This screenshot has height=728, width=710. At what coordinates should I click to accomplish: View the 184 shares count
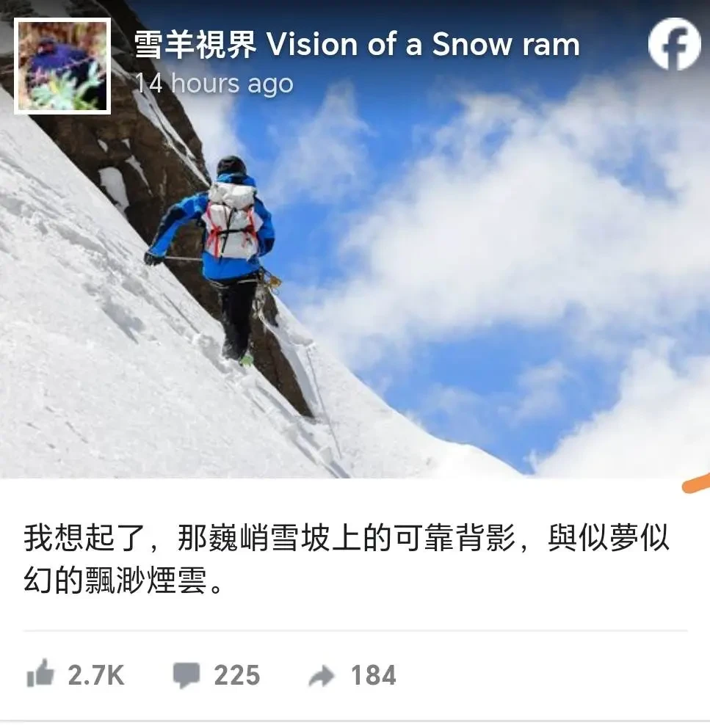point(374,675)
